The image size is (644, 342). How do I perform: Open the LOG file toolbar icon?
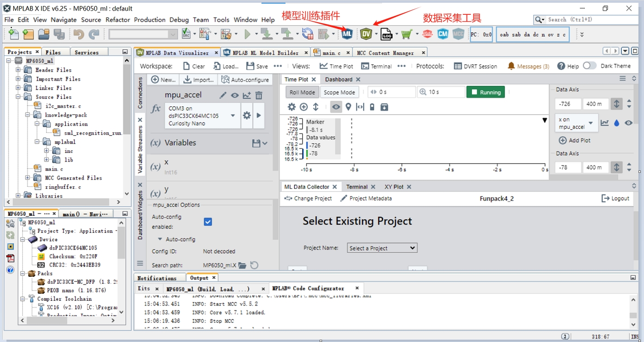coord(386,34)
